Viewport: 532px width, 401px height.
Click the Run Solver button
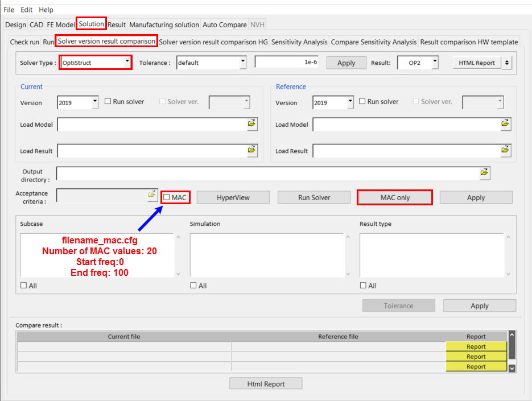click(x=314, y=197)
